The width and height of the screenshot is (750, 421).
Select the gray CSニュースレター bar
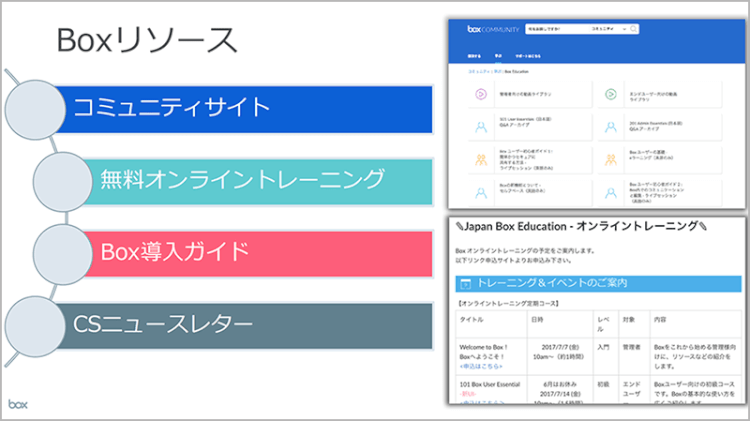click(x=250, y=323)
